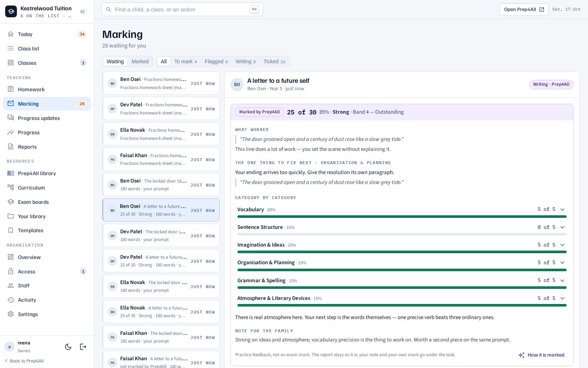Image resolution: width=588 pixels, height=368 pixels.
Task: Open the Activity log
Action: click(x=47, y=300)
